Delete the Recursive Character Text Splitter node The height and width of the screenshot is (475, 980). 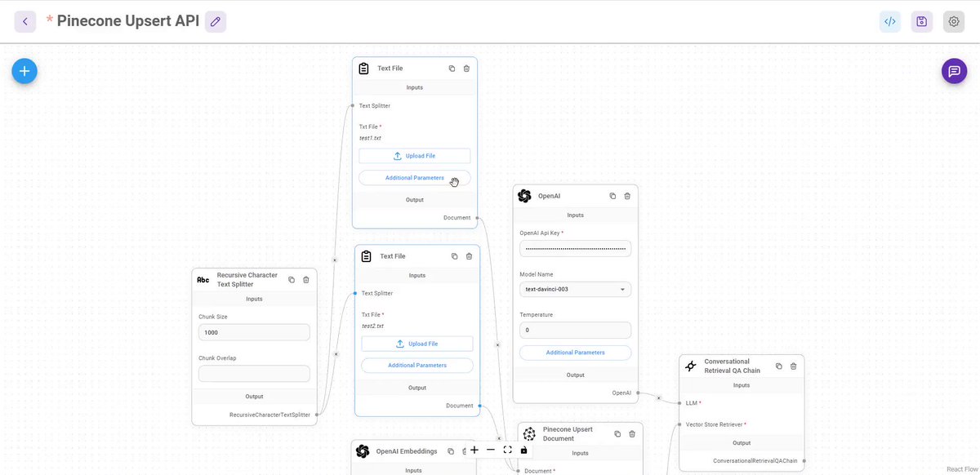click(306, 280)
